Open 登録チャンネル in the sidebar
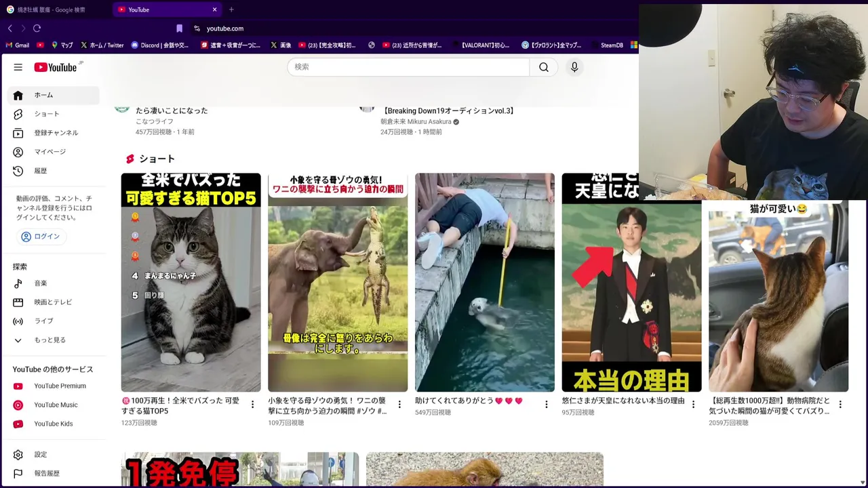 click(x=54, y=133)
